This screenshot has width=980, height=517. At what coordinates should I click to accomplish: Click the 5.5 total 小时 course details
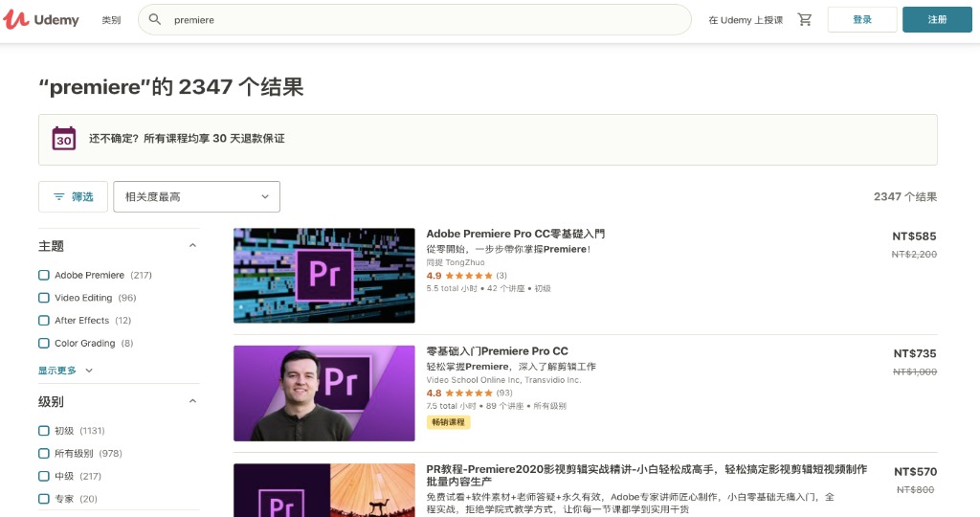pyautogui.click(x=488, y=289)
